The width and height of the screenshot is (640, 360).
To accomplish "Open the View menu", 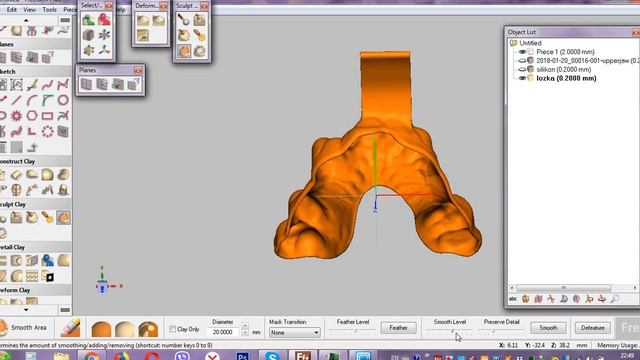I will click(x=29, y=9).
